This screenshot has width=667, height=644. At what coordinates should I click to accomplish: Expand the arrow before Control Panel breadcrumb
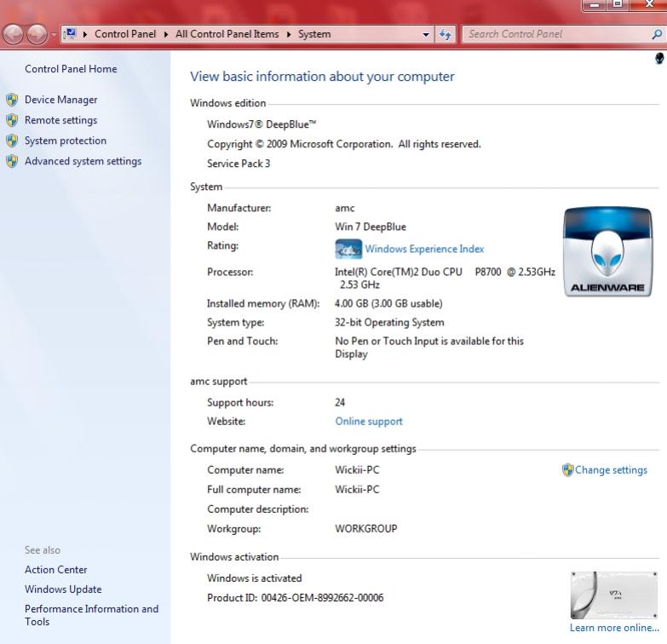[85, 34]
